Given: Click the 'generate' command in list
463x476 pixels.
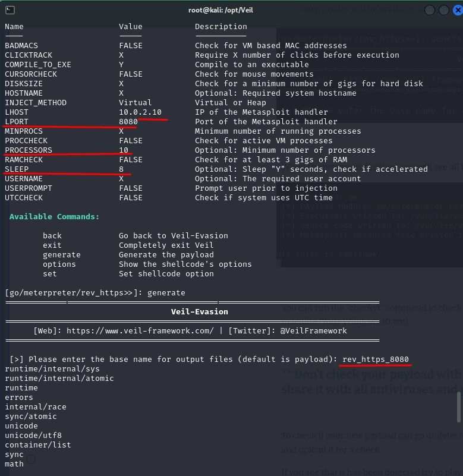Looking at the screenshot, I should (x=62, y=255).
